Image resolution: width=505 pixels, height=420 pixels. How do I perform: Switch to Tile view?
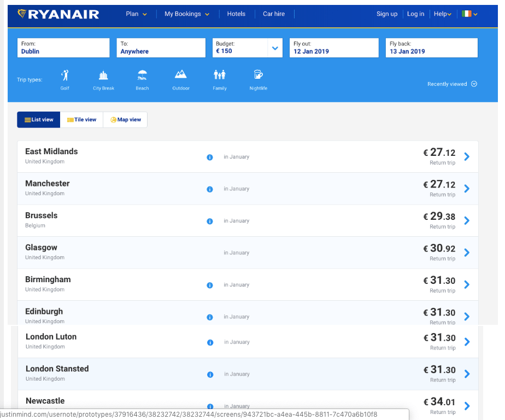(x=81, y=120)
